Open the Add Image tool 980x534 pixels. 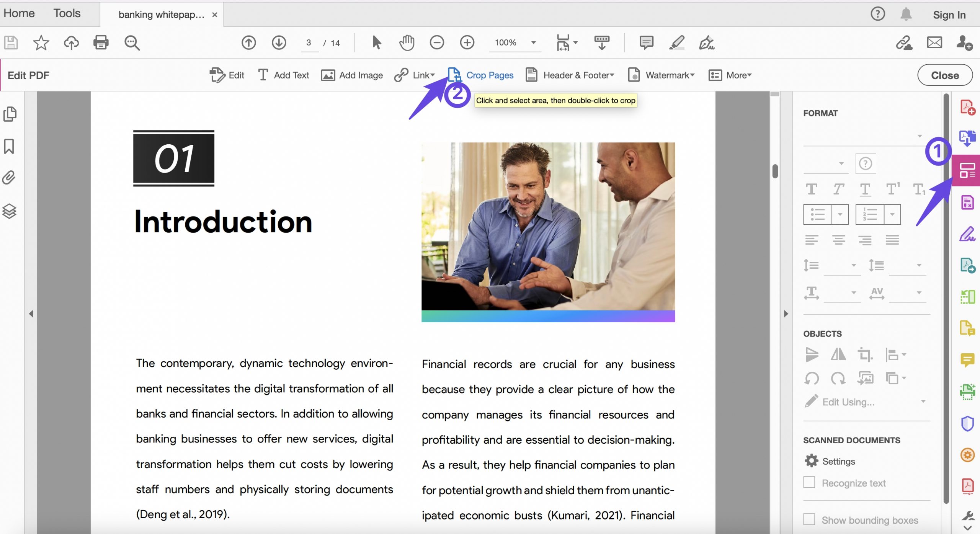tap(351, 75)
